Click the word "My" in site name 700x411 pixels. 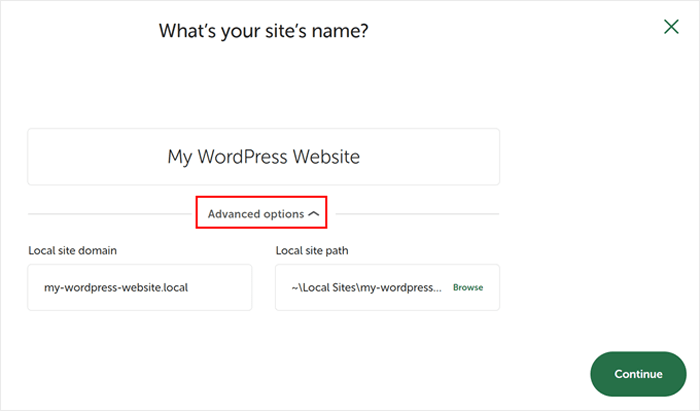coord(180,157)
